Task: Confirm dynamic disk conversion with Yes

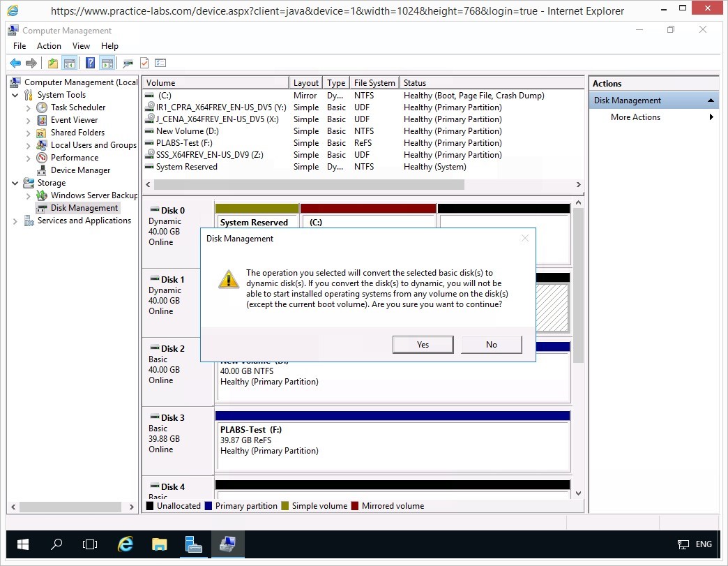Action: coord(423,345)
